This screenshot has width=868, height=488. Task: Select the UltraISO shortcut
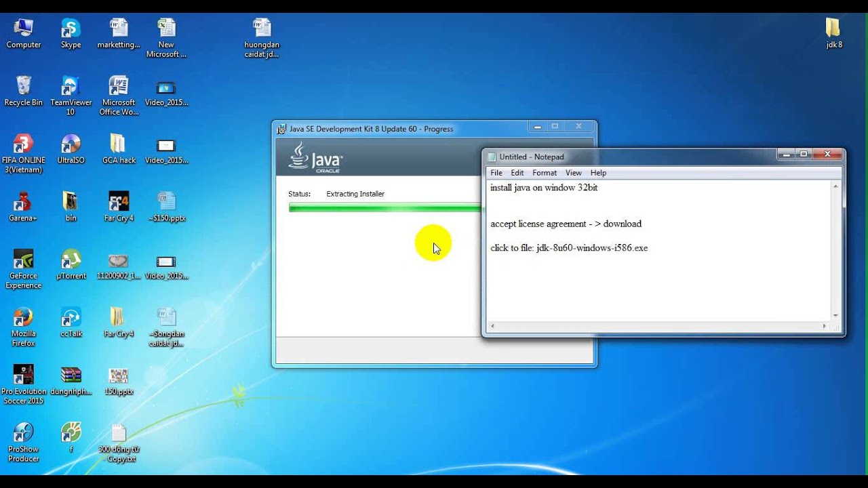(x=71, y=149)
